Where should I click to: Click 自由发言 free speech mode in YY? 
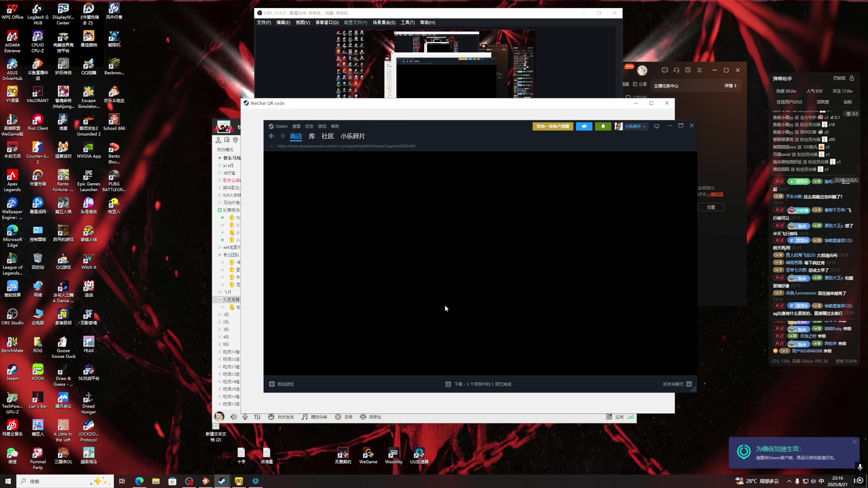click(x=281, y=417)
